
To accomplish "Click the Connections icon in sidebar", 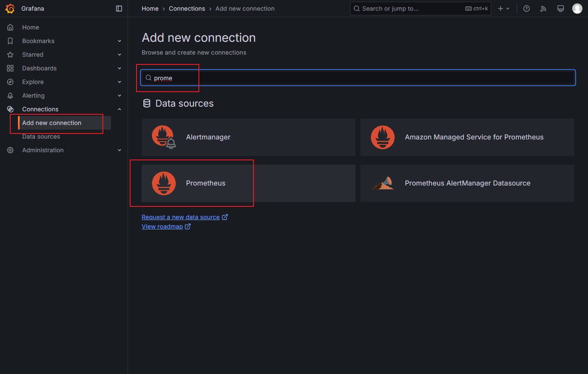I will 10,109.
